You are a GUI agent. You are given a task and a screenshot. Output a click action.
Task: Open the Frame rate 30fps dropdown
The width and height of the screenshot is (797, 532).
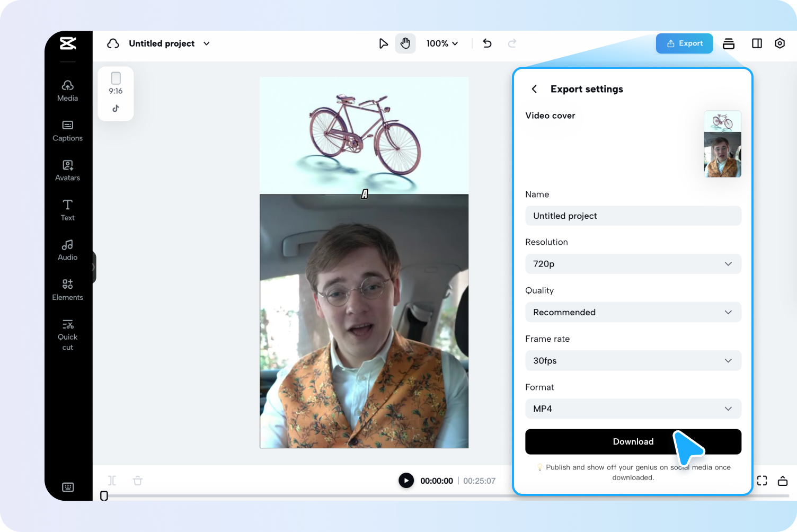click(x=633, y=360)
